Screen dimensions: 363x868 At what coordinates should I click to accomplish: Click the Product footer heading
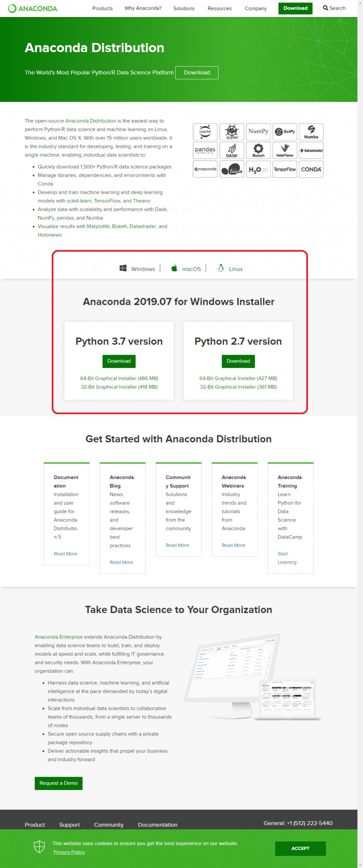tap(35, 825)
